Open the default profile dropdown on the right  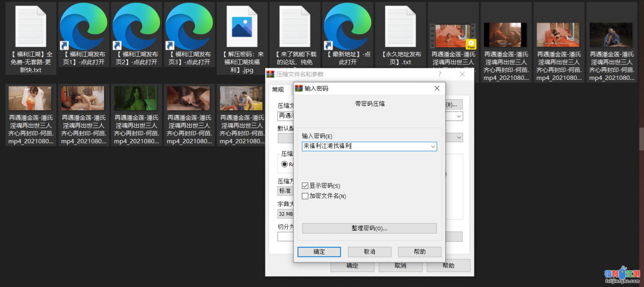tap(458, 137)
